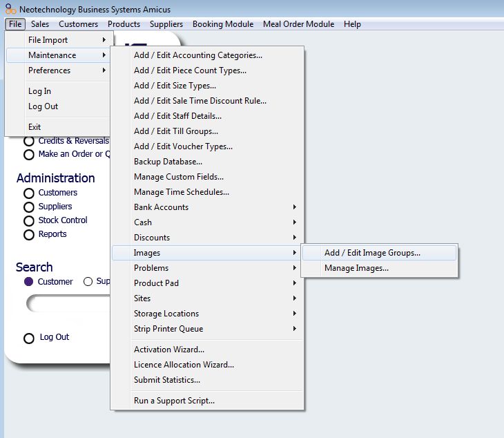Open Customers under Administration
The width and height of the screenshot is (504, 438).
[x=58, y=193]
